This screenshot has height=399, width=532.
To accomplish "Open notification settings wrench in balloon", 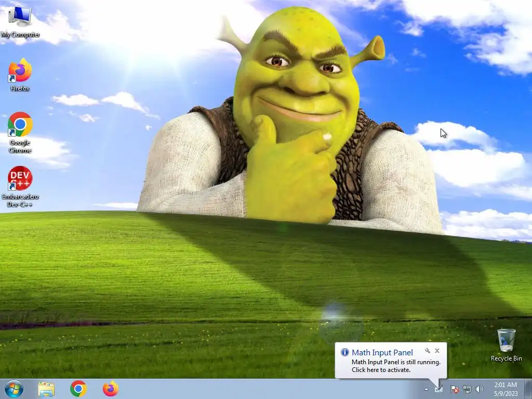I will [428, 351].
